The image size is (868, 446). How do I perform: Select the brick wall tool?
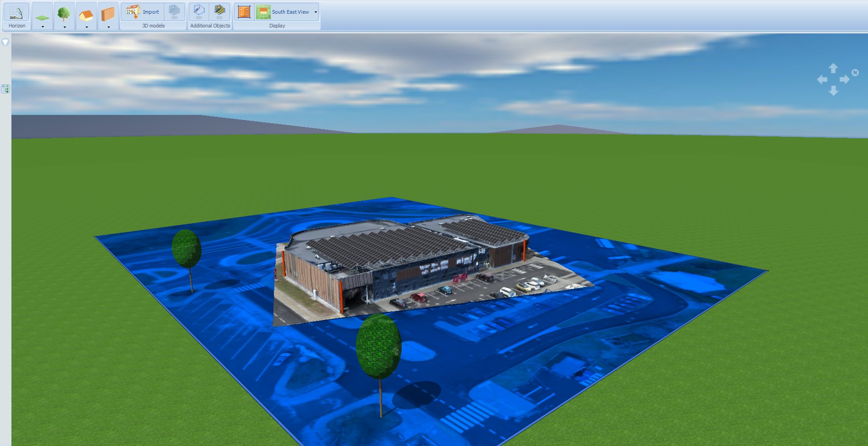coord(108,14)
